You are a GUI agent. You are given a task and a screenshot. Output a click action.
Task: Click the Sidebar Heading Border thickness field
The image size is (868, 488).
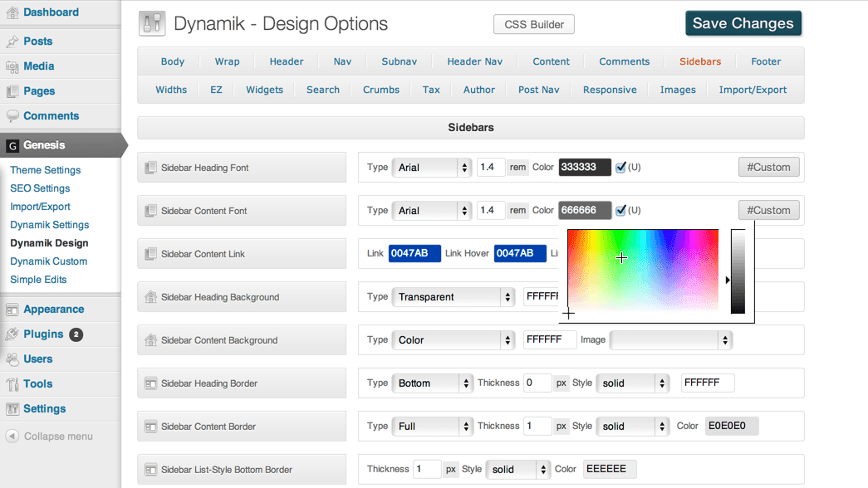click(537, 383)
